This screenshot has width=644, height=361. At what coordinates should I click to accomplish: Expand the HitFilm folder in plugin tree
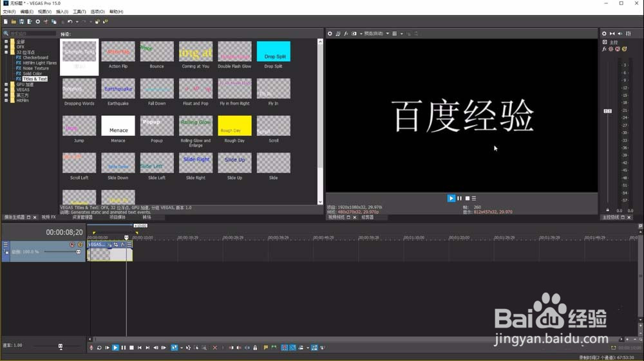tap(6, 100)
